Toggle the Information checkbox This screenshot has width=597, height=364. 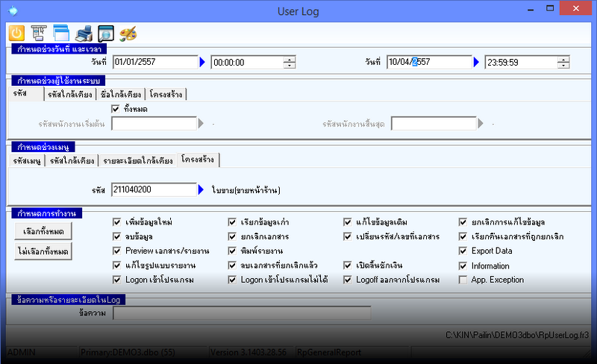coord(463,266)
